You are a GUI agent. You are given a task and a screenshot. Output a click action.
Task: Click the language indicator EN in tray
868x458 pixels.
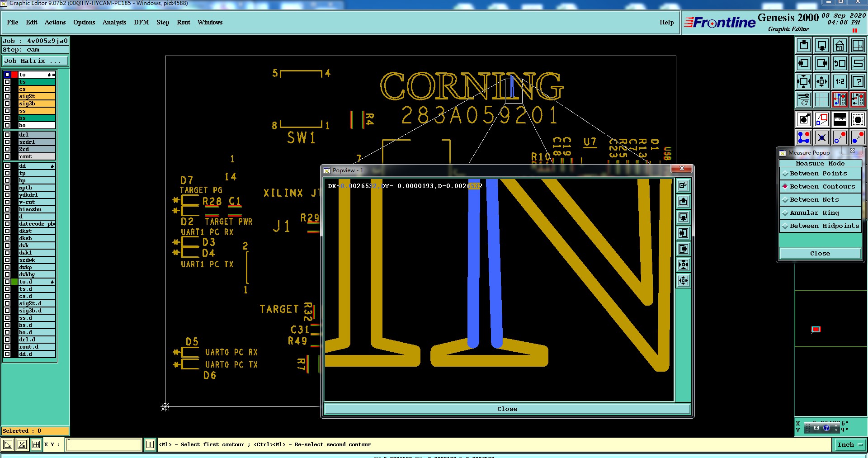816,428
